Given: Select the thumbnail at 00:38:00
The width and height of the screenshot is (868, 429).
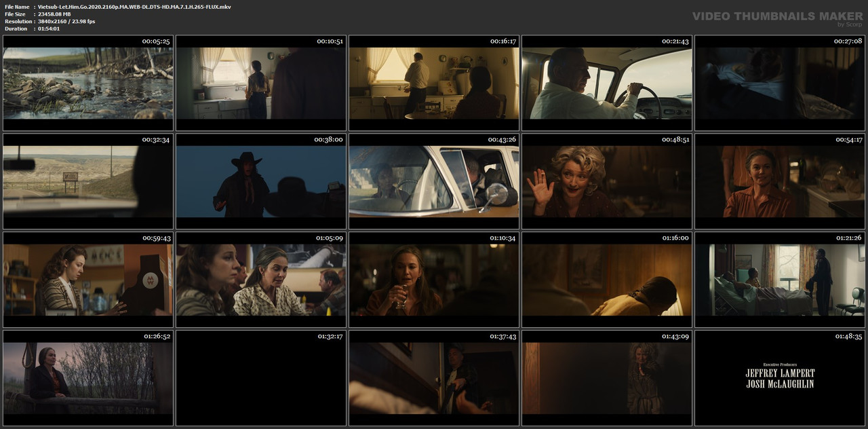Looking at the screenshot, I should 261,181.
